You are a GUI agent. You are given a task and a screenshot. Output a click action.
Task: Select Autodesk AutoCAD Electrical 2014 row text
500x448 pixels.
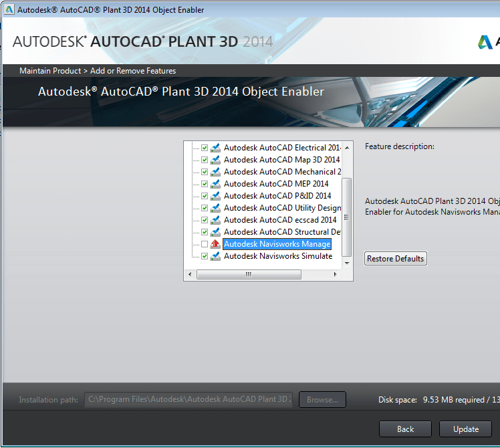pos(282,148)
